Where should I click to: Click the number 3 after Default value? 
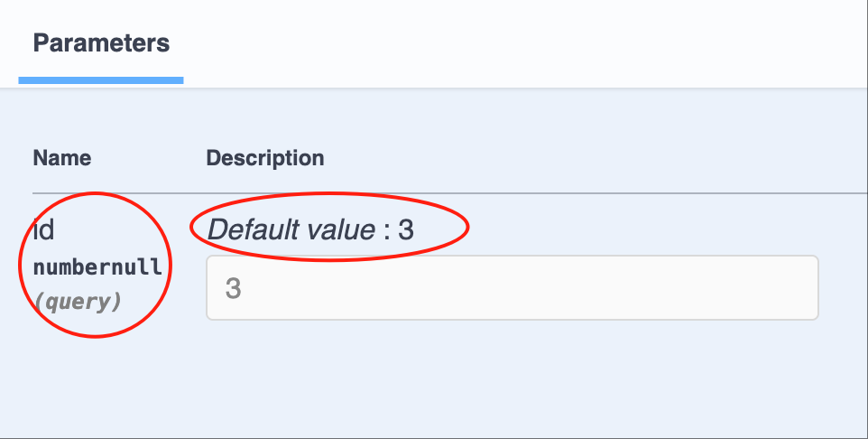pos(406,229)
